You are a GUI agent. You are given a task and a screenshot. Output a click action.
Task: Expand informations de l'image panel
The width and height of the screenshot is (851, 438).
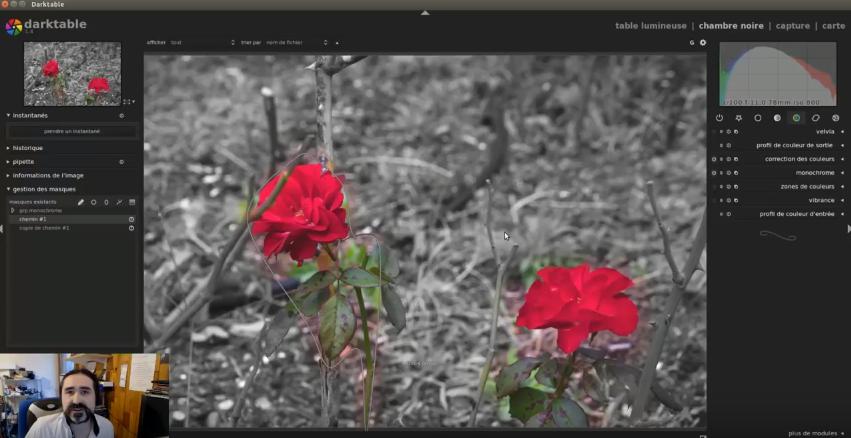pos(8,175)
